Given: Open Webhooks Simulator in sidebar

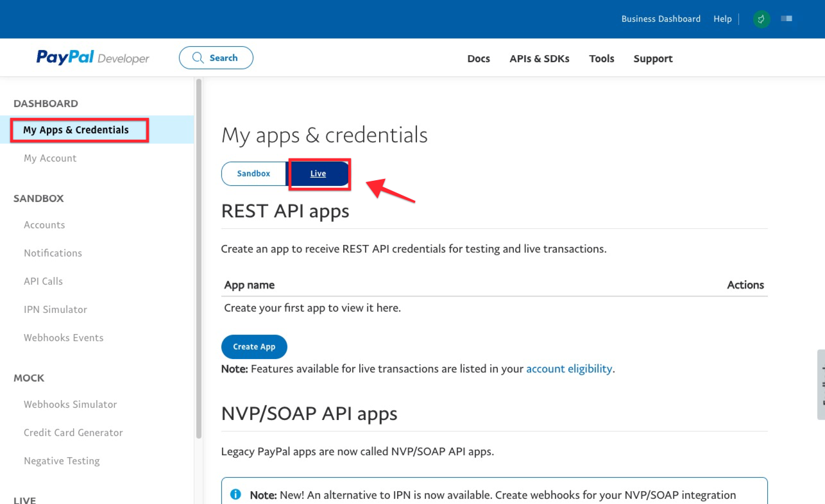Looking at the screenshot, I should [71, 404].
